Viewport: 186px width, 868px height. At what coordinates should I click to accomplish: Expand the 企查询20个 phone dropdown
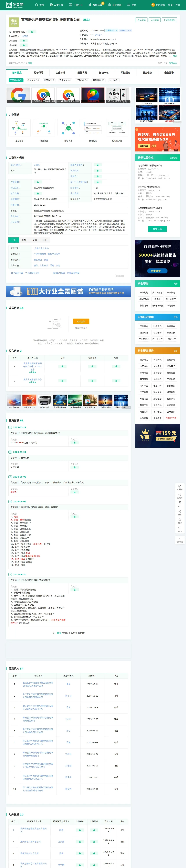click(111, 30)
